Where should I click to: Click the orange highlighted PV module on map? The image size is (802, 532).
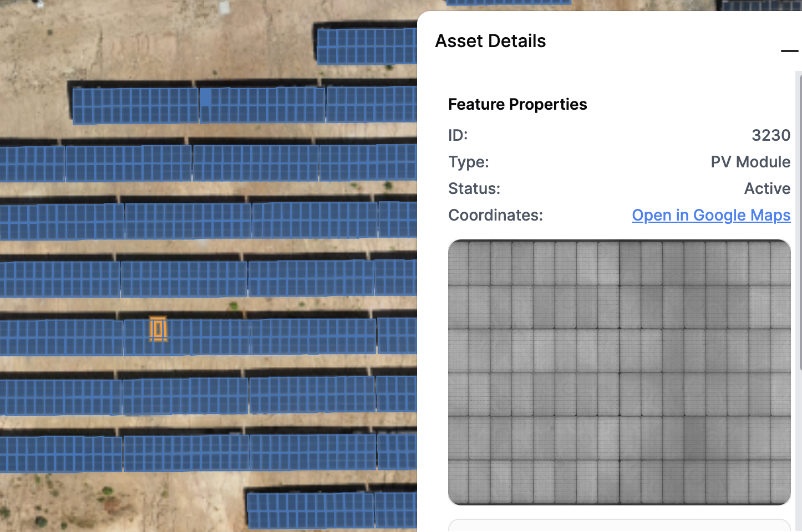pyautogui.click(x=158, y=329)
